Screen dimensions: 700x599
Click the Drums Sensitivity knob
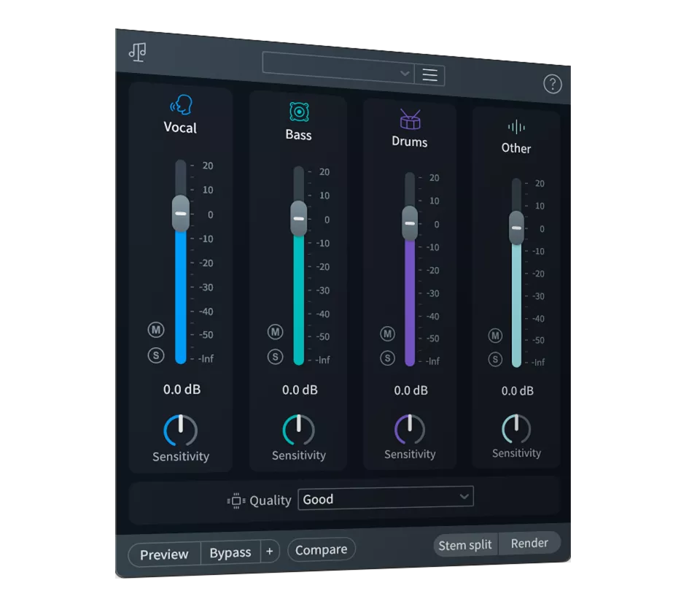(x=409, y=429)
